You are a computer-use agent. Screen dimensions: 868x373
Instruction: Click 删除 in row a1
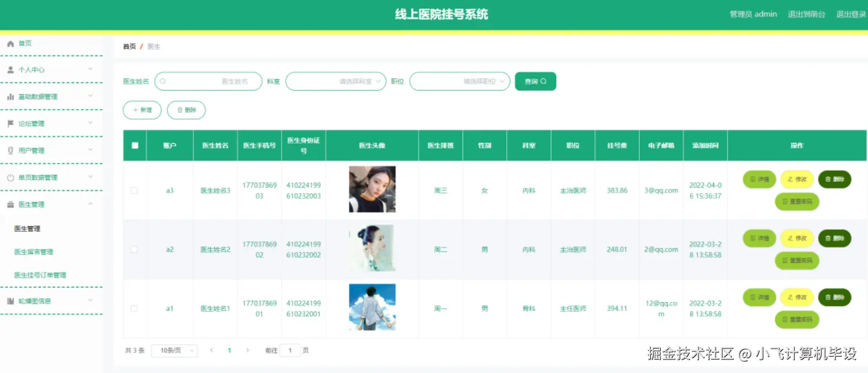tap(834, 297)
